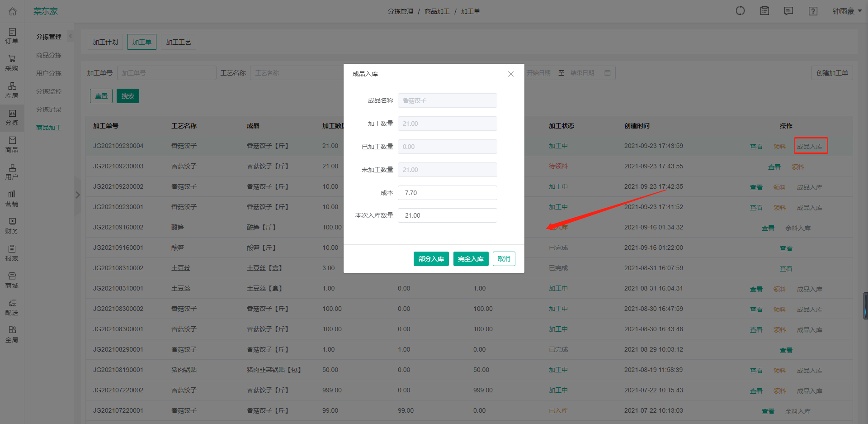Switch to the 加工工艺 tab
The height and width of the screenshot is (424, 868).
point(178,42)
